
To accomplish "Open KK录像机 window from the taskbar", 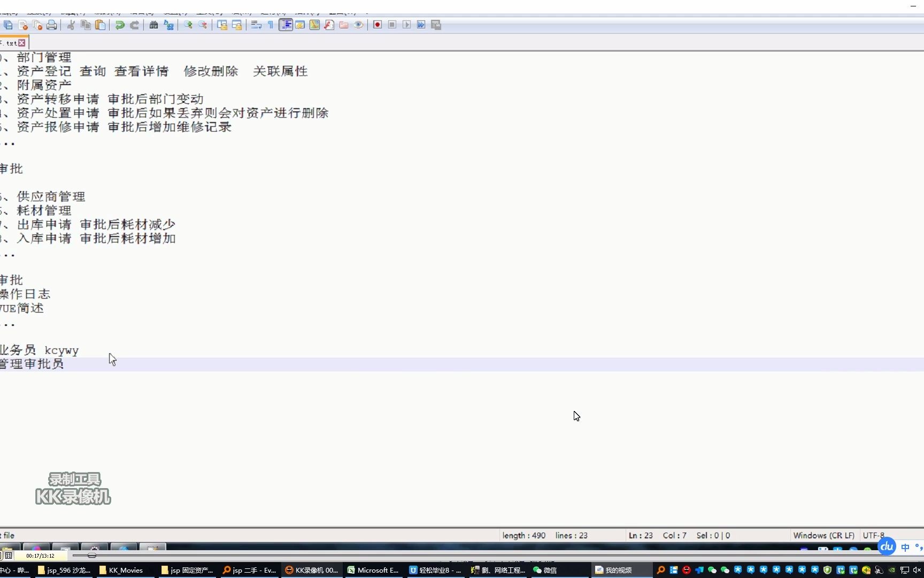I will pos(311,570).
